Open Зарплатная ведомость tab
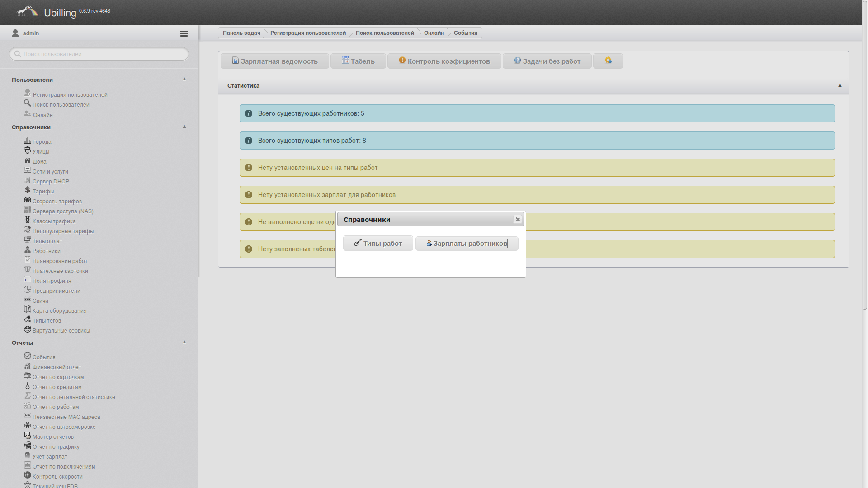868x488 pixels. click(x=275, y=61)
